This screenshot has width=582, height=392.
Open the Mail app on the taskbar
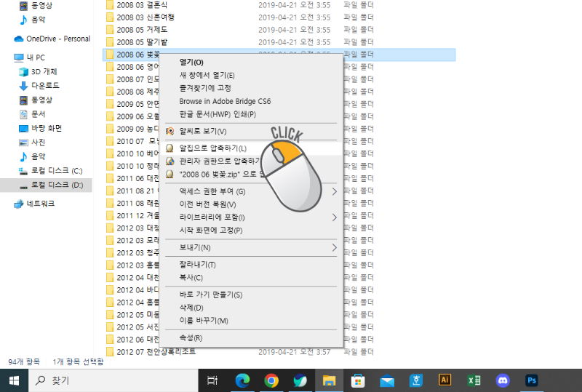click(x=387, y=380)
